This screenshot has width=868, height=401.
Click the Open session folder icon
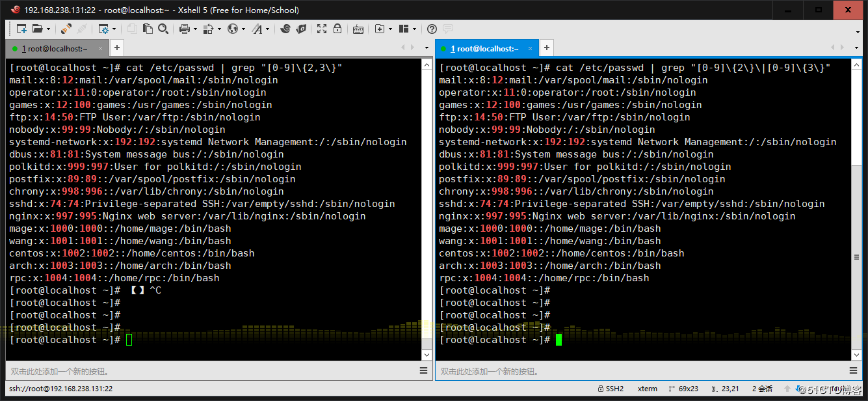click(37, 29)
